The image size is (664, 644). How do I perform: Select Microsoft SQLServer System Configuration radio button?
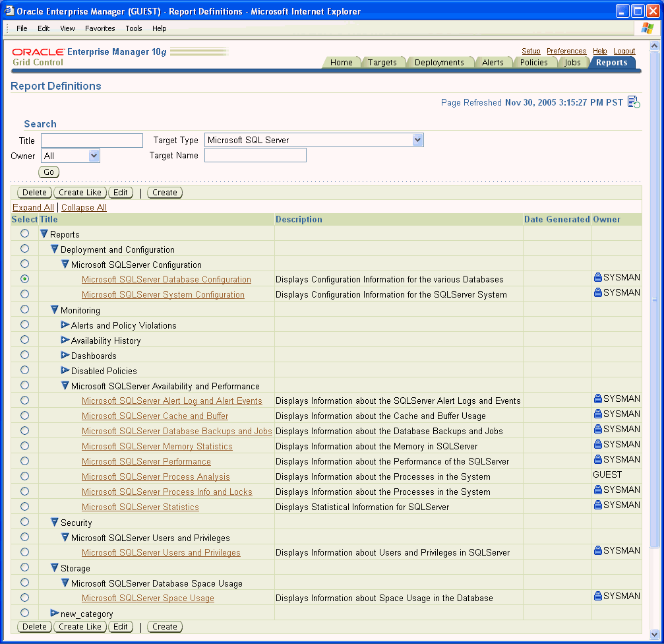pos(24,294)
